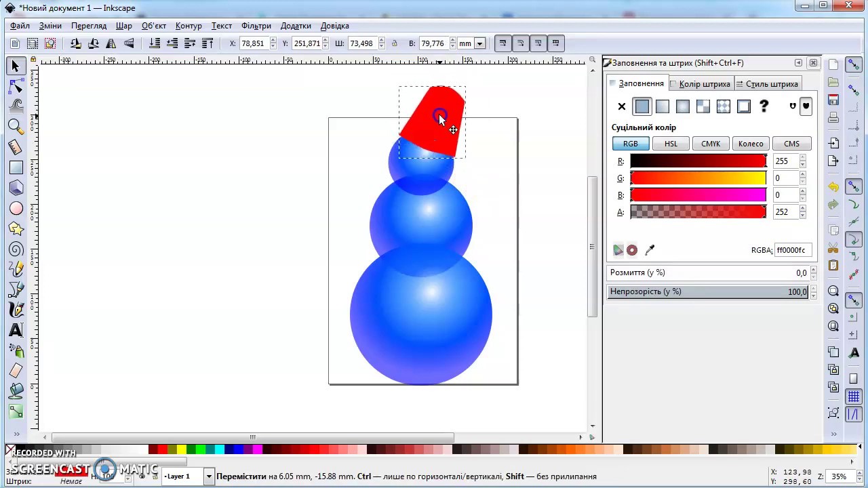
Task: Increase blur (Розмиття) value spinner
Action: [x=813, y=270]
